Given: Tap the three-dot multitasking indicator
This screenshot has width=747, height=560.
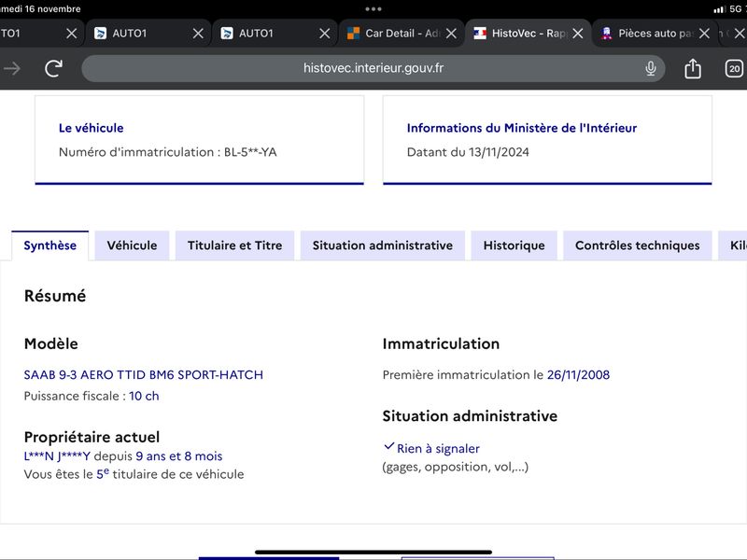Looking at the screenshot, I should point(373,8).
